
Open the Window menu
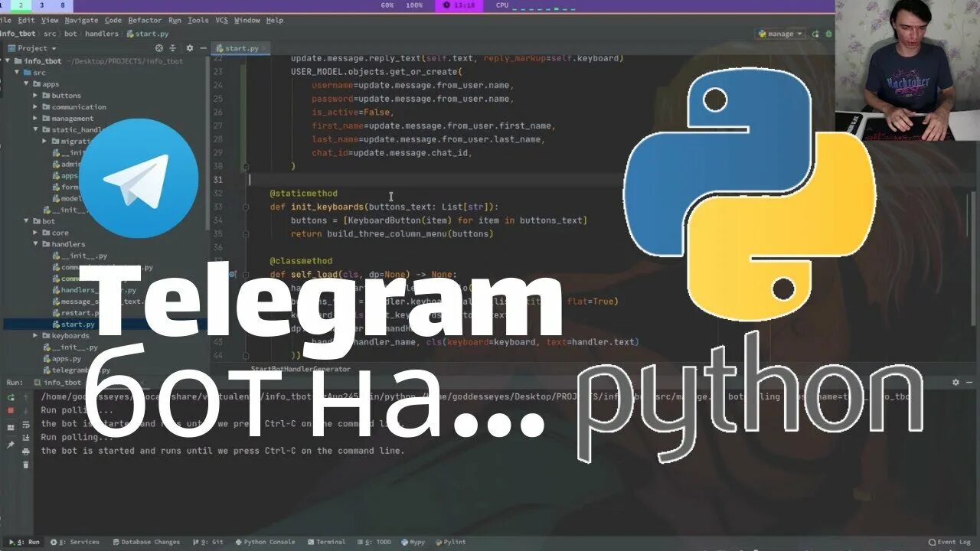(247, 20)
